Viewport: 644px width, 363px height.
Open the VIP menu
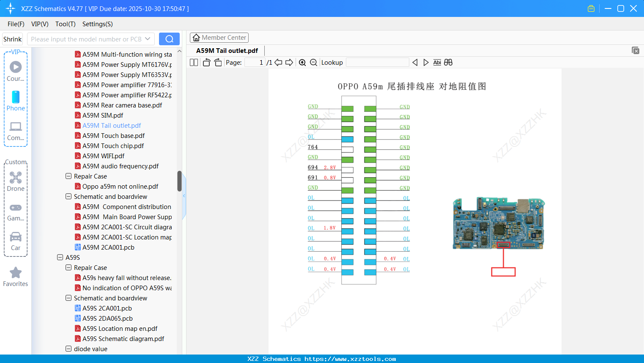(x=40, y=24)
